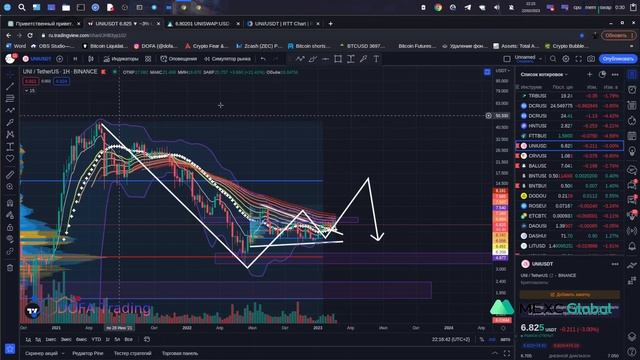640x360 pixels.
Task: Toggle lock all drawings icon
Action: click(x=10, y=227)
